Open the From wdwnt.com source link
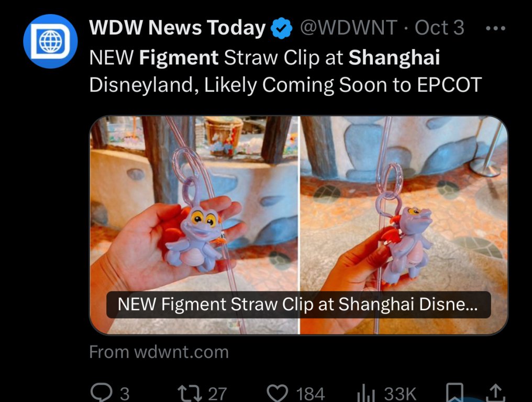The width and height of the screenshot is (532, 402). [x=159, y=352]
